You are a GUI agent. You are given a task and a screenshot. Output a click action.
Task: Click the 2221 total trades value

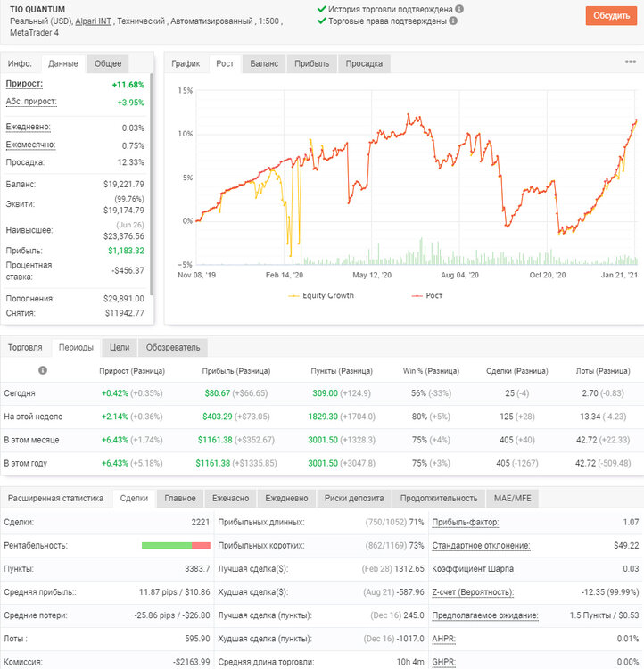coord(201,522)
